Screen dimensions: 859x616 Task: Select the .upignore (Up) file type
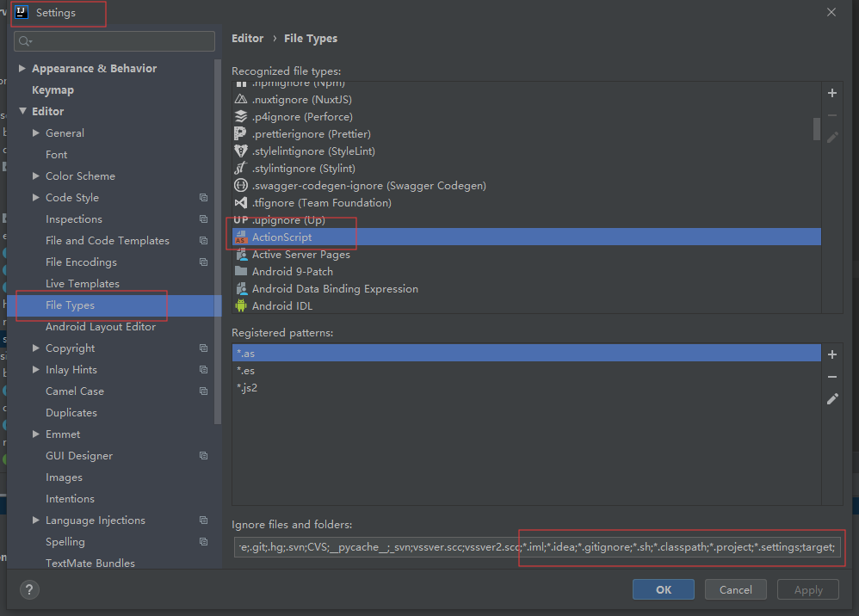click(527, 220)
